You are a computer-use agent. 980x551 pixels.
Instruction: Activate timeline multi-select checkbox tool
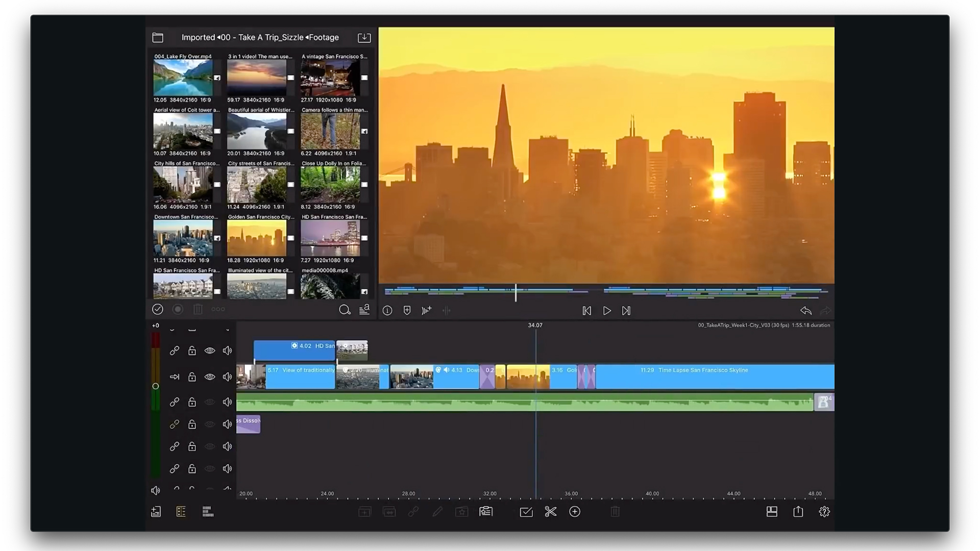tap(526, 512)
